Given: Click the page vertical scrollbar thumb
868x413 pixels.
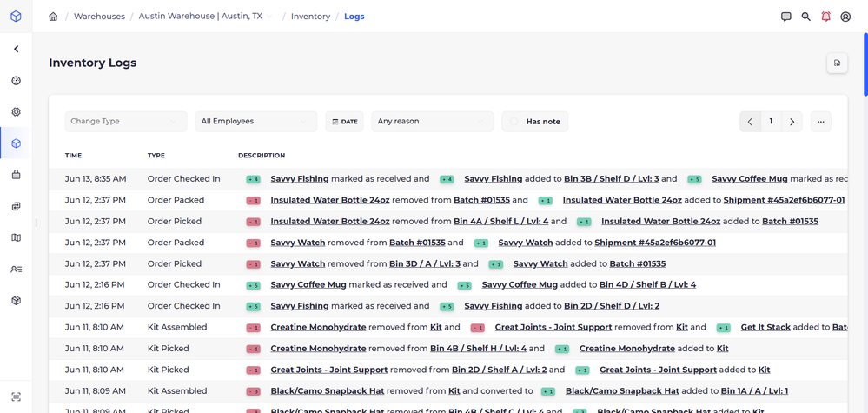Looking at the screenshot, I should point(865,63).
